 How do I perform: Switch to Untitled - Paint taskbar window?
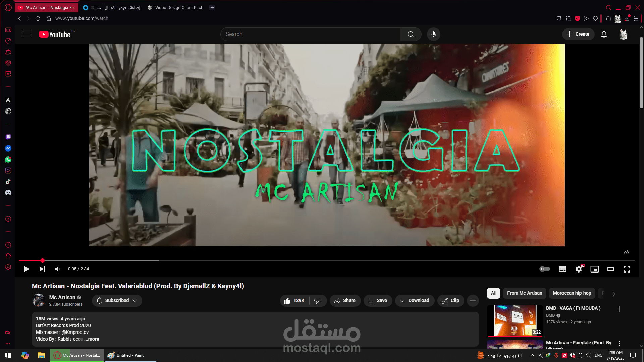click(130, 355)
